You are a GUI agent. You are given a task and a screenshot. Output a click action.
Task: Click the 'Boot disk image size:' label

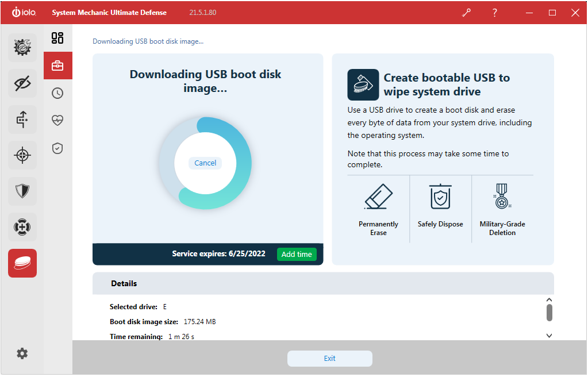point(144,322)
